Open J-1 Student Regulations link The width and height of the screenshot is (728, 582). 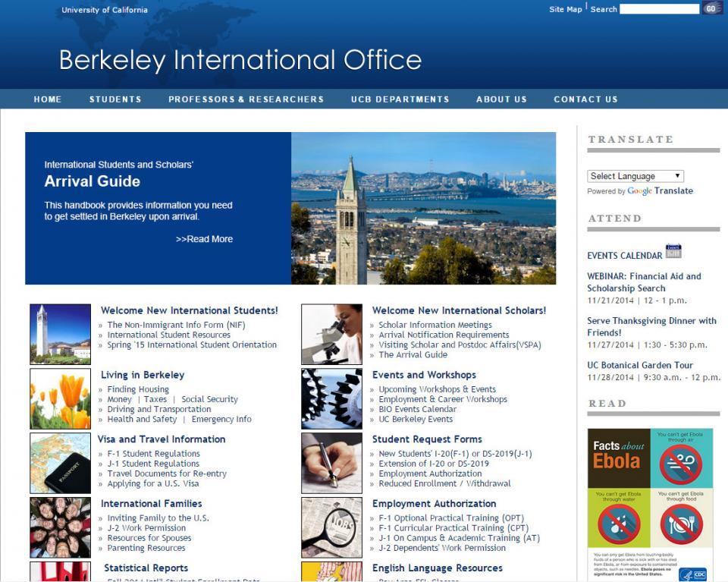[153, 464]
